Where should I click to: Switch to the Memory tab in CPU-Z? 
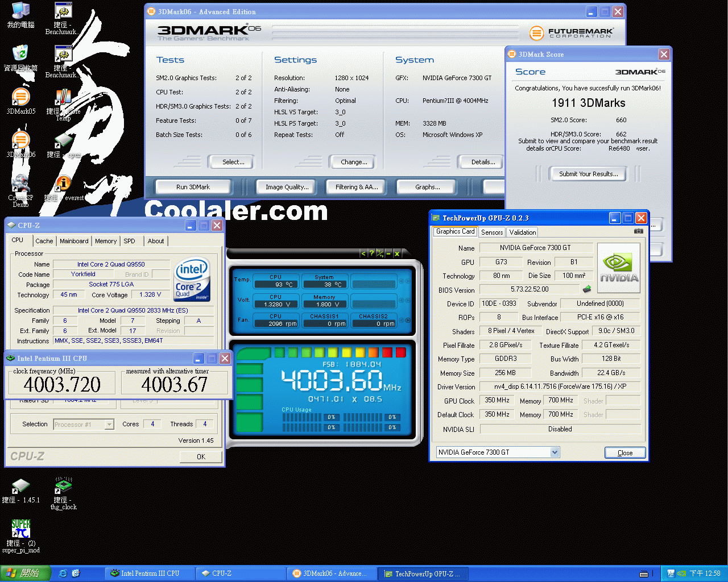(x=106, y=241)
